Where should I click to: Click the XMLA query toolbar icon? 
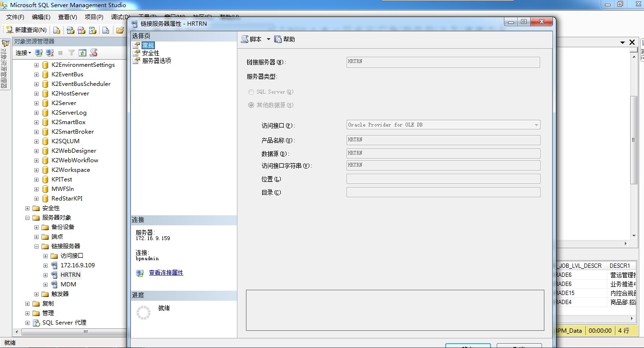click(93, 30)
